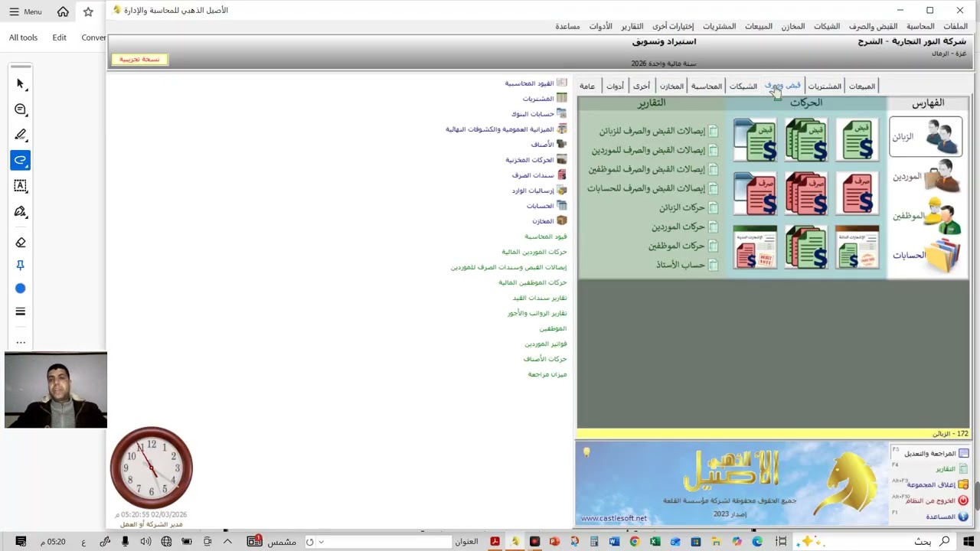Click the Windows Start button
The height and width of the screenshot is (551, 980).
[x=969, y=542]
